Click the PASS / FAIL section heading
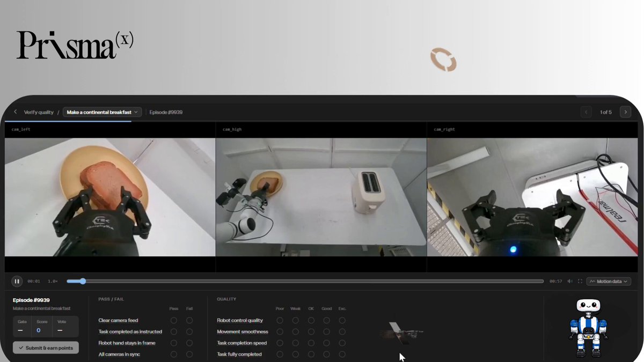 (x=111, y=299)
